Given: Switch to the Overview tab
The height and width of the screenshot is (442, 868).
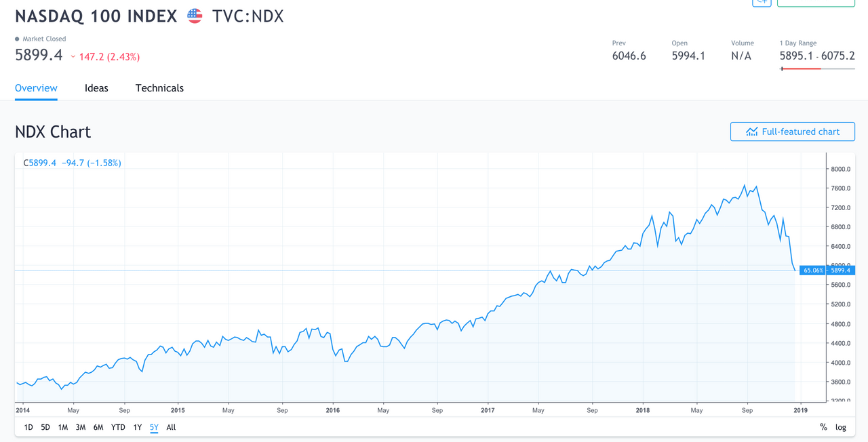Looking at the screenshot, I should coord(36,88).
